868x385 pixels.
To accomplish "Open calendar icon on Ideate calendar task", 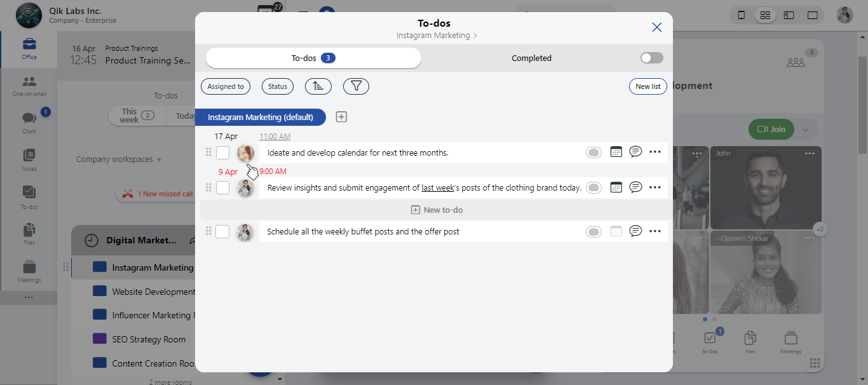I will pos(616,152).
